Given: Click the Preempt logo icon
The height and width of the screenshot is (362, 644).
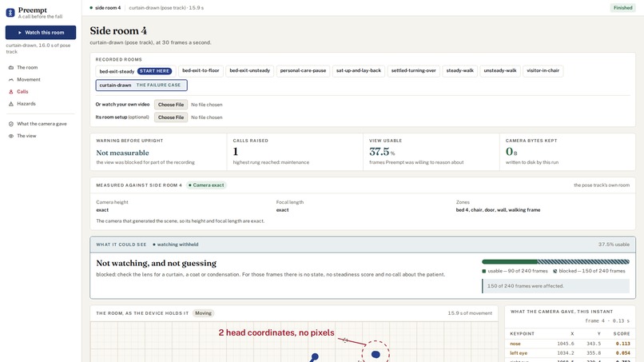Looking at the screenshot, I should click(10, 13).
